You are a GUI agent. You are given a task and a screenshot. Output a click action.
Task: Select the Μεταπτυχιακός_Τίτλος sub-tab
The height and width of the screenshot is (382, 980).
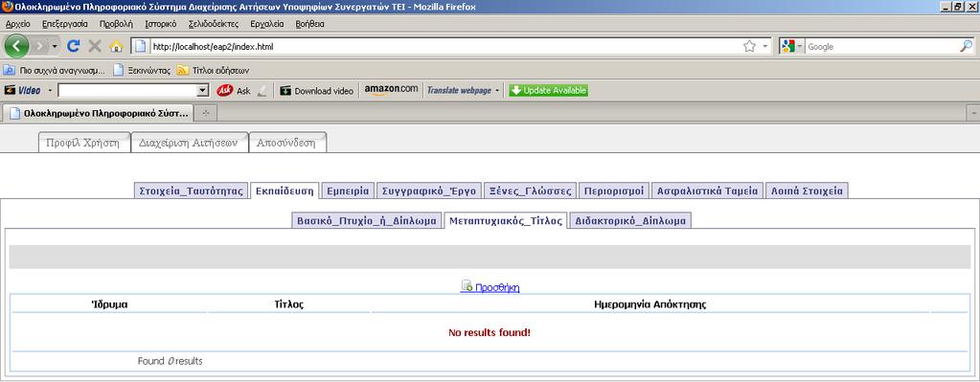[x=506, y=221]
